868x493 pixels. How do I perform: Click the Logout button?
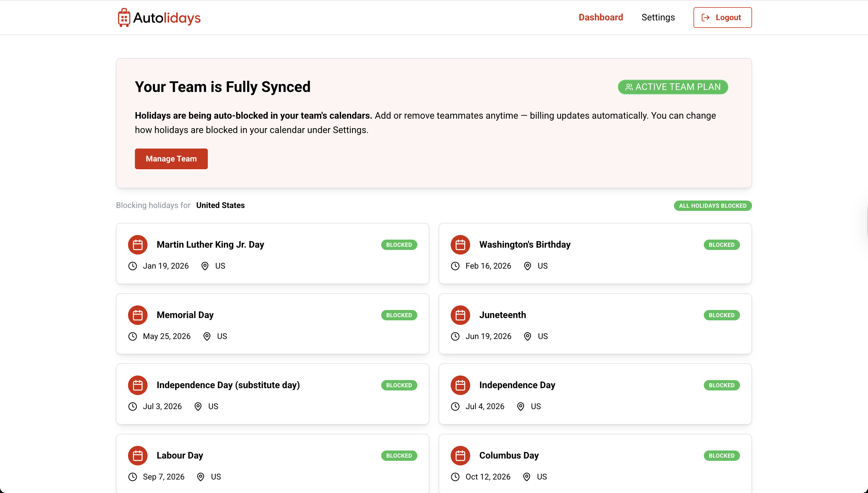pyautogui.click(x=722, y=18)
